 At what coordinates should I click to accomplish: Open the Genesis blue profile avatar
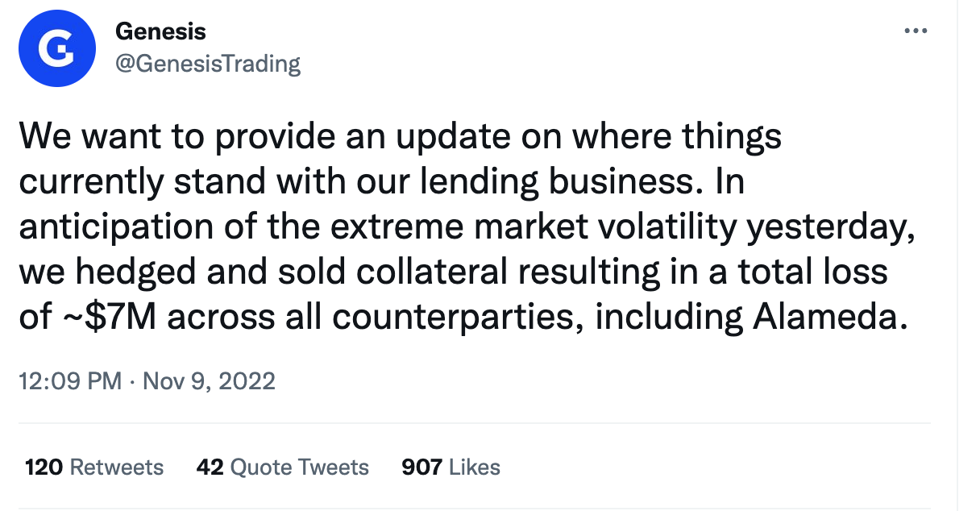58,48
